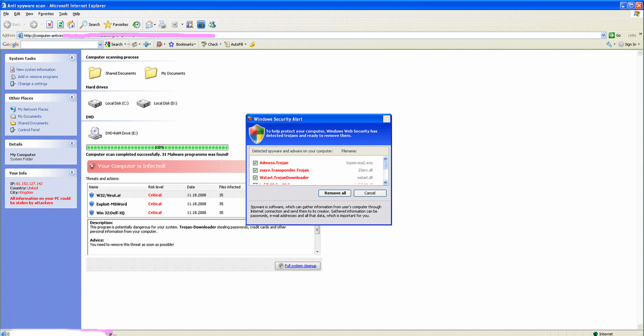Viewport: 644px width, 336px height.
Task: Toggle the zserv.Transponder.Trojan checkbox
Action: click(x=255, y=170)
